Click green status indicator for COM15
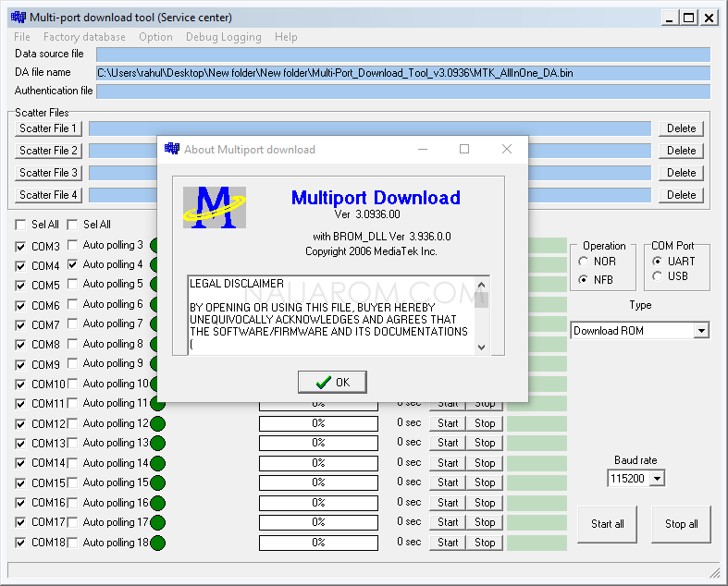Image resolution: width=728 pixels, height=586 pixels. tap(158, 483)
